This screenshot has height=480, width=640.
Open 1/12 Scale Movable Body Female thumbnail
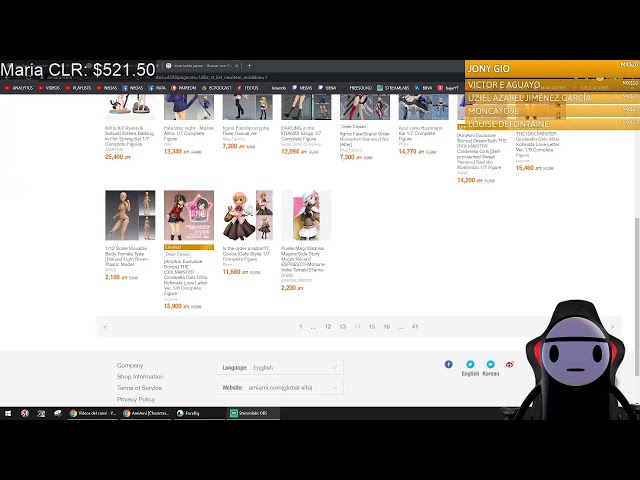point(130,215)
